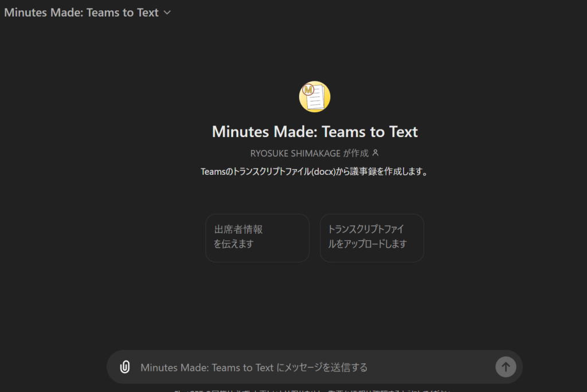Focus the message input field
This screenshot has width=587, height=392.
(x=315, y=367)
